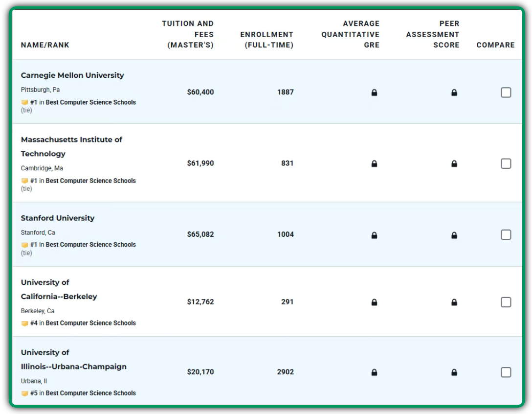Select University of California--Berkeley for comparison
This screenshot has height=414, width=532.
coord(506,302)
